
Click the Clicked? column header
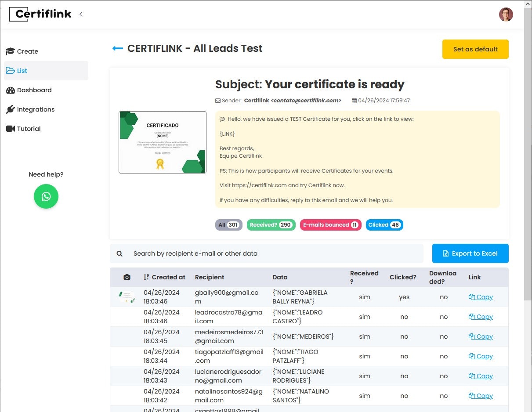403,277
